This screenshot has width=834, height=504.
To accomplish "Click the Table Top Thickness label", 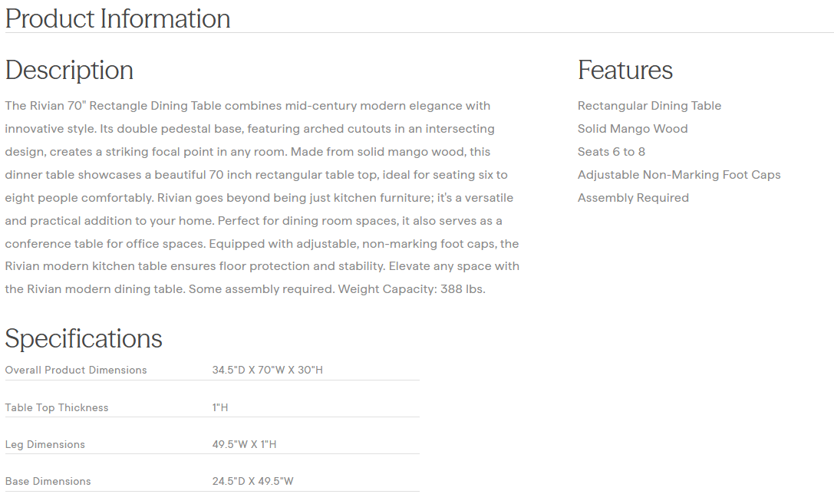I will (57, 407).
